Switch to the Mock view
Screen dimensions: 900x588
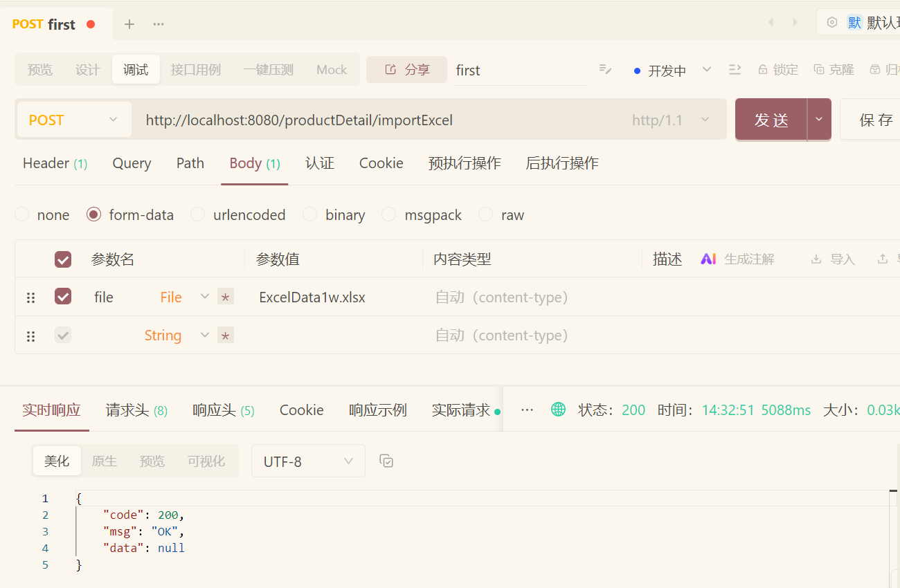(x=332, y=69)
